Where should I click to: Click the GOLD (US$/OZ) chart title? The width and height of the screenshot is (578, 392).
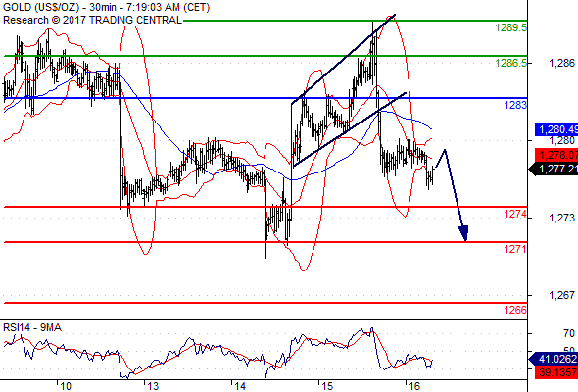click(107, 7)
